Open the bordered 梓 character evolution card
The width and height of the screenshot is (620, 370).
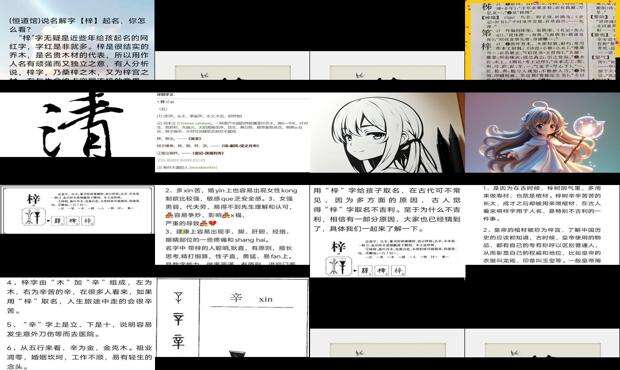[x=77, y=210]
